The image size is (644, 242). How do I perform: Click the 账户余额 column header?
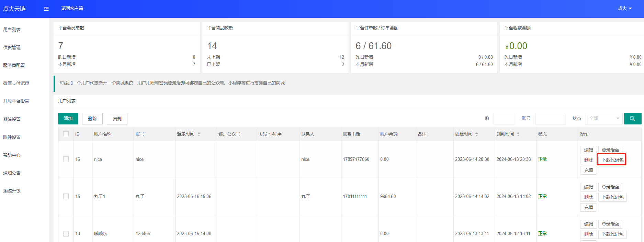point(389,134)
